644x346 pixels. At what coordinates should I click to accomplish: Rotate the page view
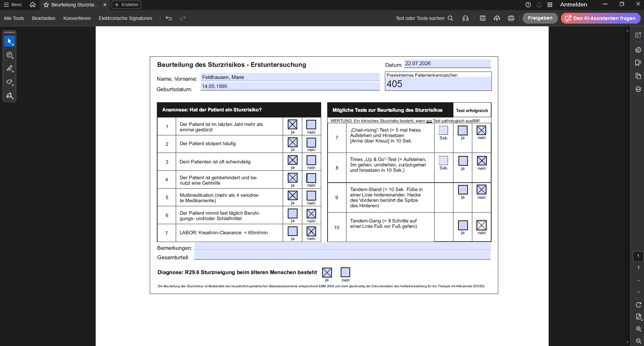click(638, 304)
